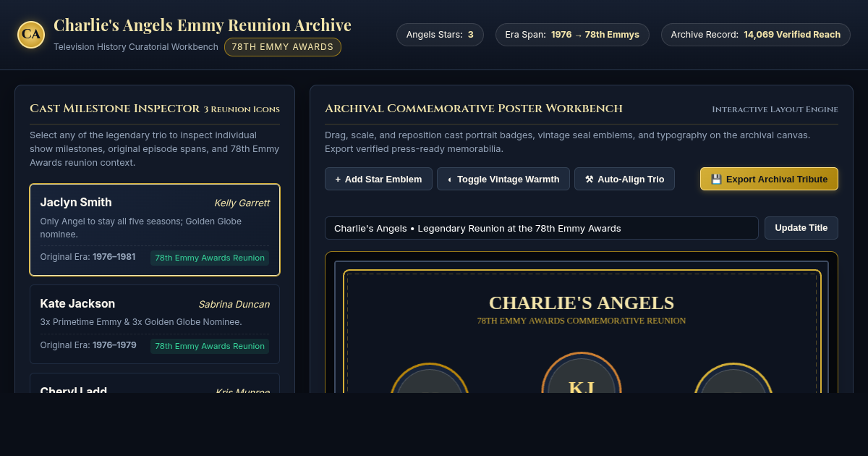Click the Cast Milestone Inspector heading

pos(114,109)
